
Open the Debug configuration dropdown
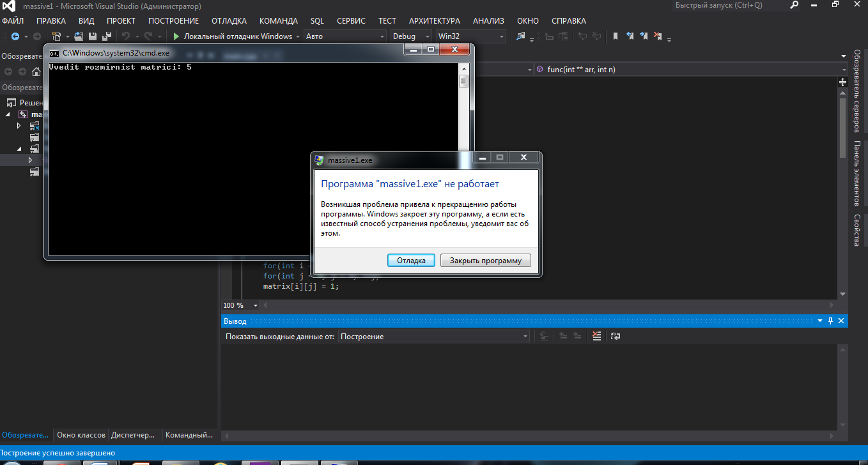[x=410, y=36]
